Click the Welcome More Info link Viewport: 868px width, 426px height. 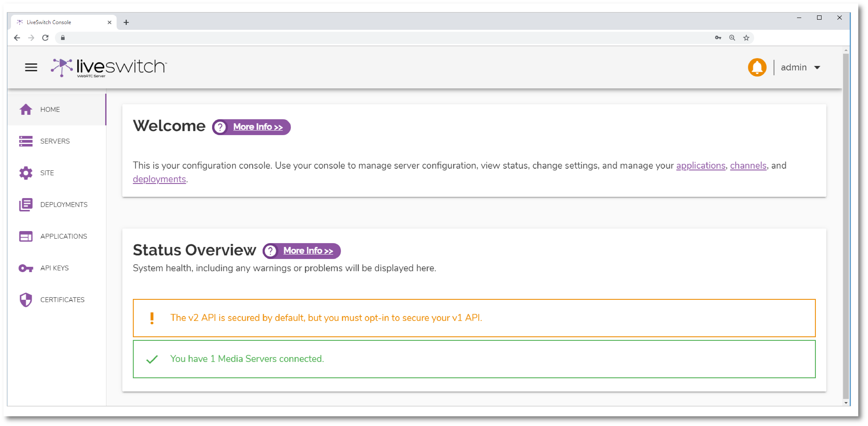point(258,127)
